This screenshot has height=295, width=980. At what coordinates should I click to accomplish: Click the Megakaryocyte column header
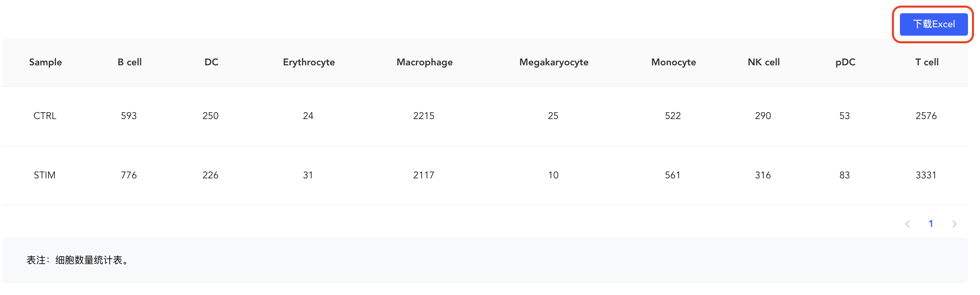(x=554, y=63)
